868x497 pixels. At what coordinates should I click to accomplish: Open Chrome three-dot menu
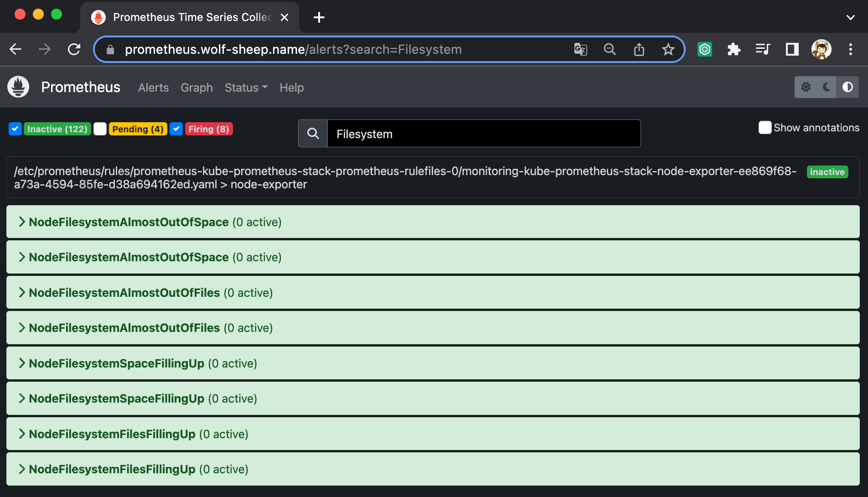(851, 49)
